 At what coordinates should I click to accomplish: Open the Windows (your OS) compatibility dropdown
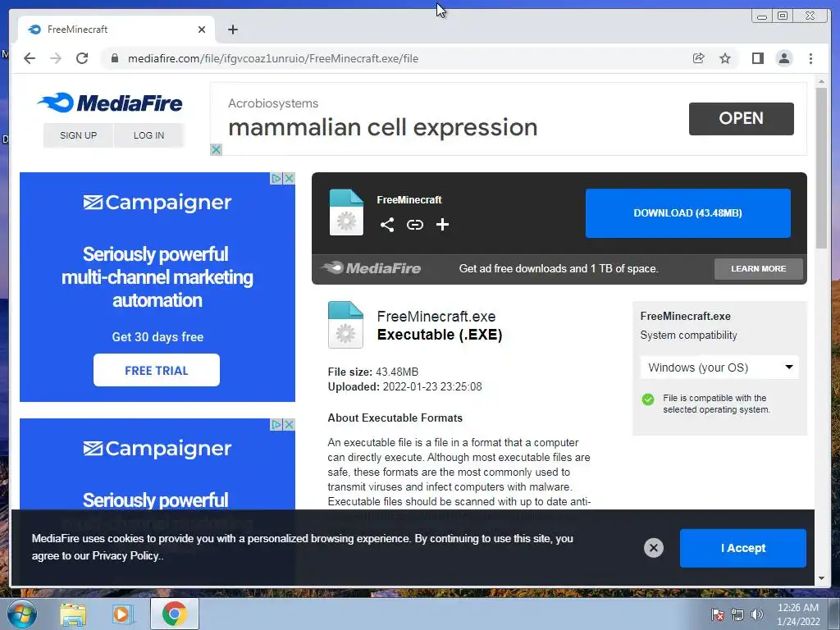(x=719, y=367)
